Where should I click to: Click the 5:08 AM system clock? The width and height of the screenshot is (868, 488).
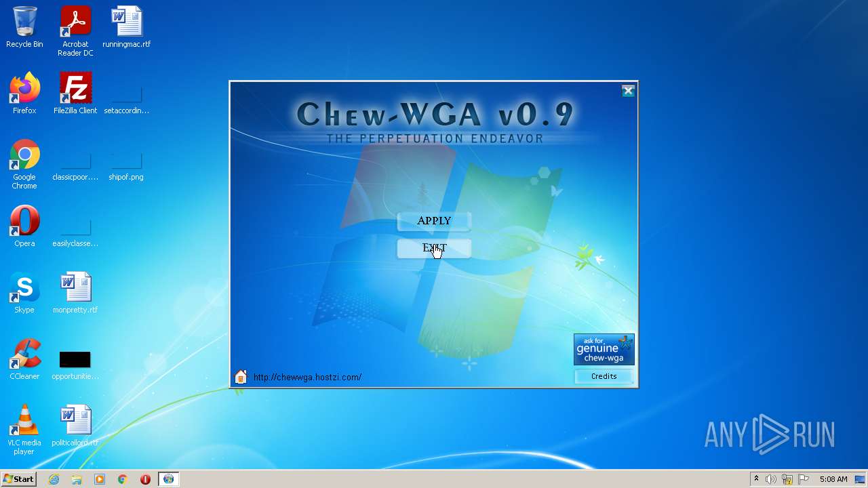pos(833,479)
